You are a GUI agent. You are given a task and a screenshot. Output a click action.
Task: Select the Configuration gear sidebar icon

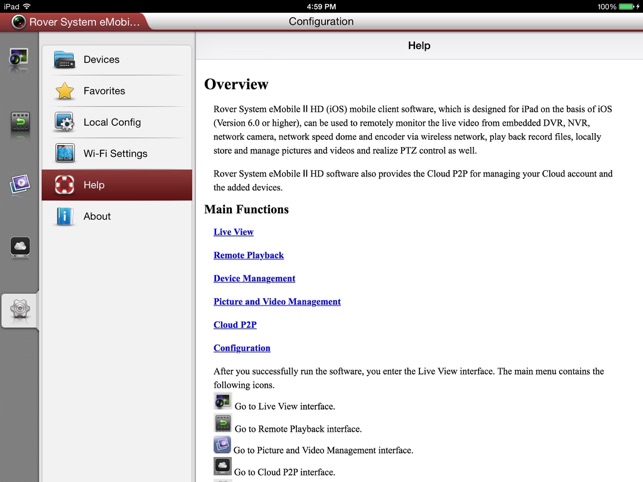coord(20,309)
